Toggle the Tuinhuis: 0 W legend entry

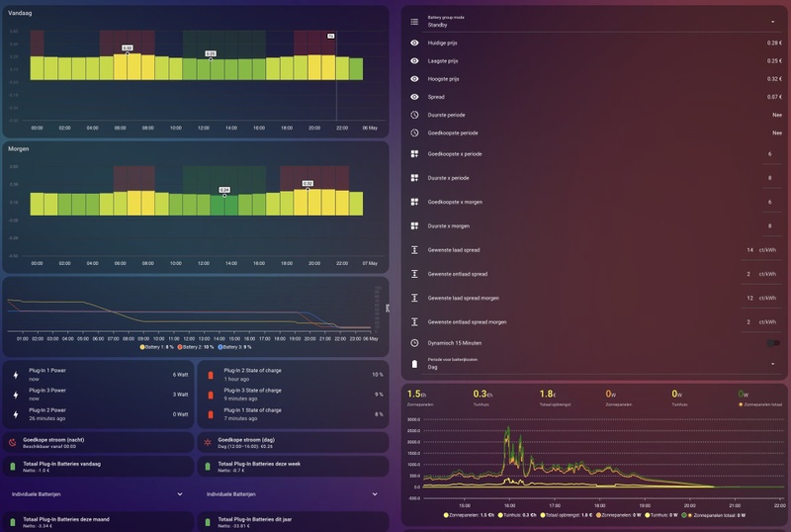(660, 515)
